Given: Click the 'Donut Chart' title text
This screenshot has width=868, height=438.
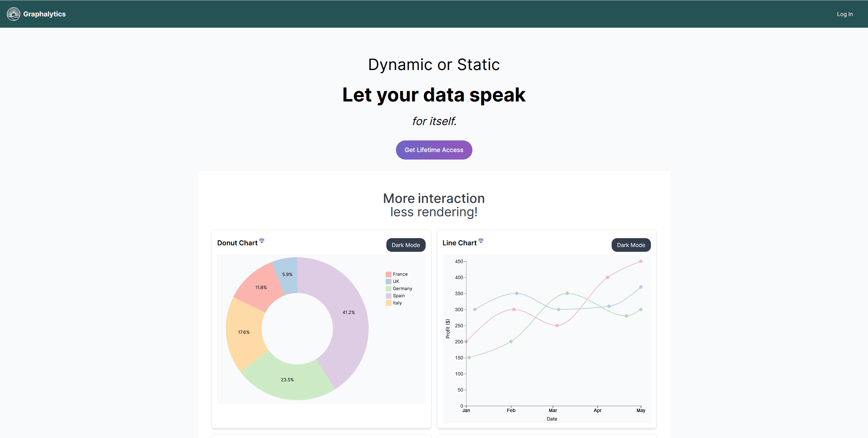Looking at the screenshot, I should pos(237,243).
